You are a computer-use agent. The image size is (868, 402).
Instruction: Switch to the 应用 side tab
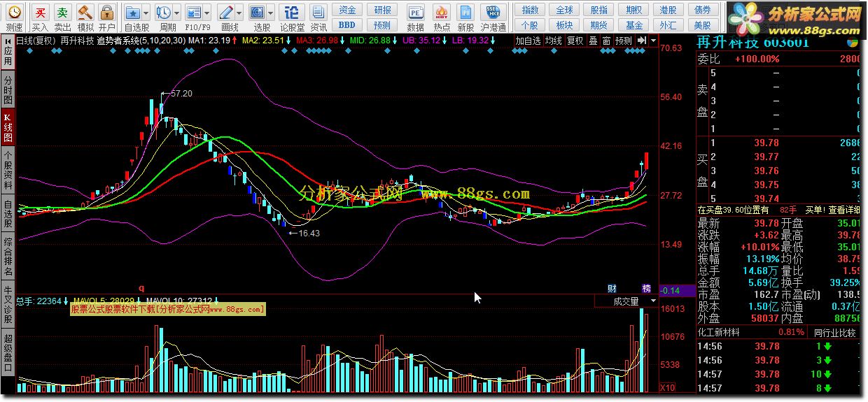point(8,57)
